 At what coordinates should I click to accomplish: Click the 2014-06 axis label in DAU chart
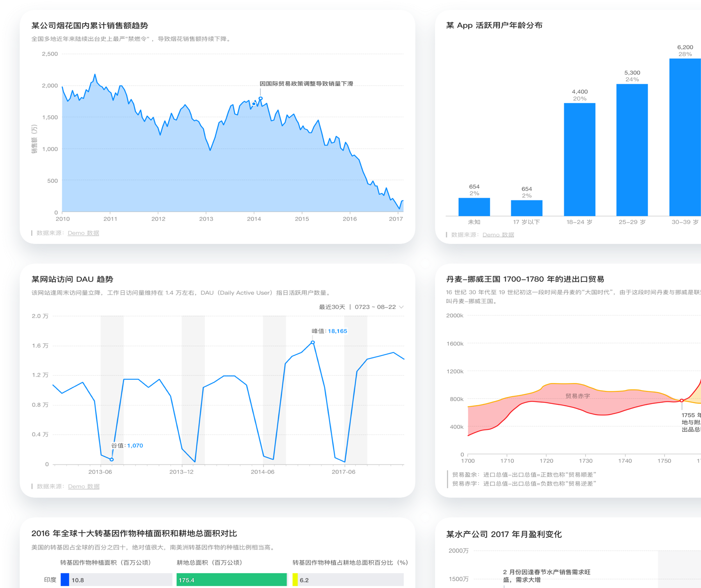[263, 472]
